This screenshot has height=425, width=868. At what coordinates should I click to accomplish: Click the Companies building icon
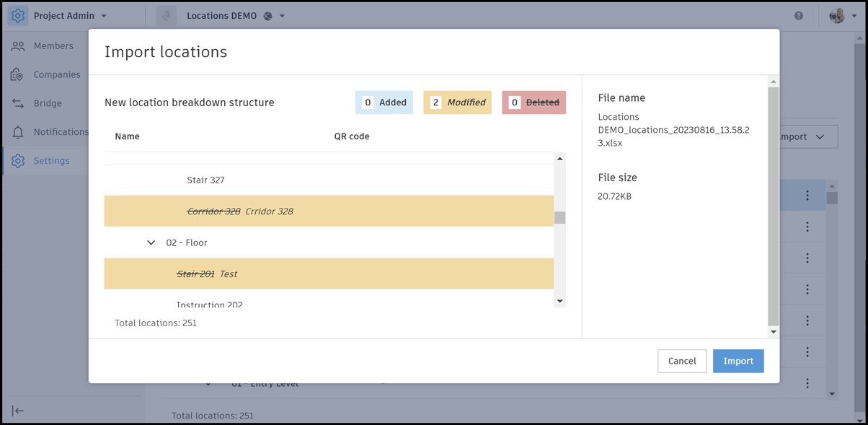(18, 74)
